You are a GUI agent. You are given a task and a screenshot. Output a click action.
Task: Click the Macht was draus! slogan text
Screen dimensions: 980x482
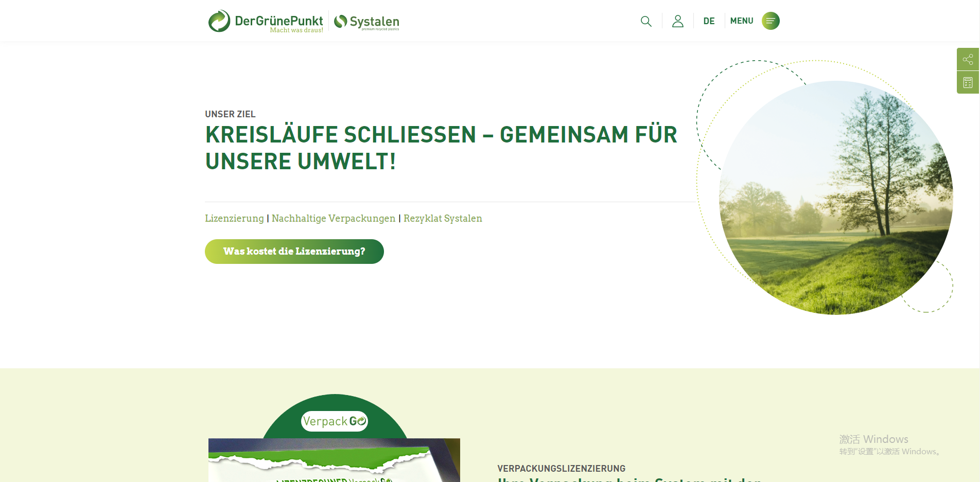point(296,30)
